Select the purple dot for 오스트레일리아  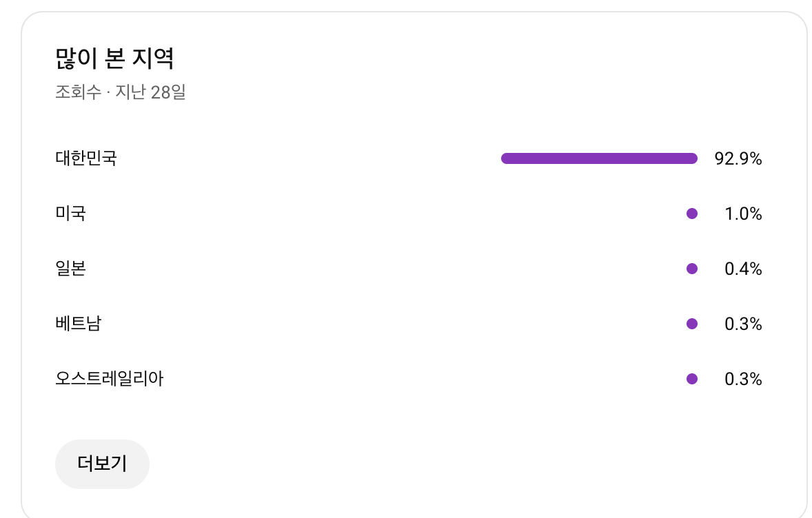point(692,379)
